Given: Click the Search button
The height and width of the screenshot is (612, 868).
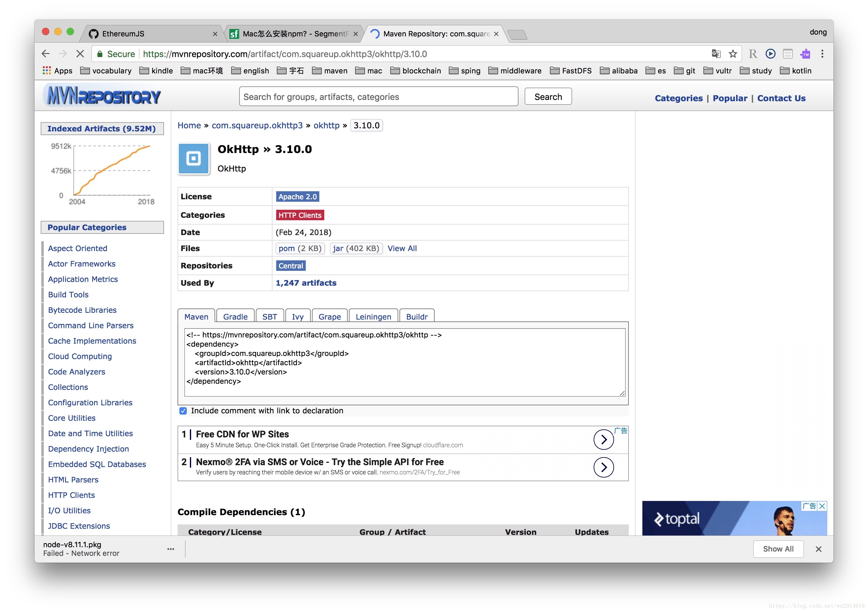Looking at the screenshot, I should tap(548, 97).
